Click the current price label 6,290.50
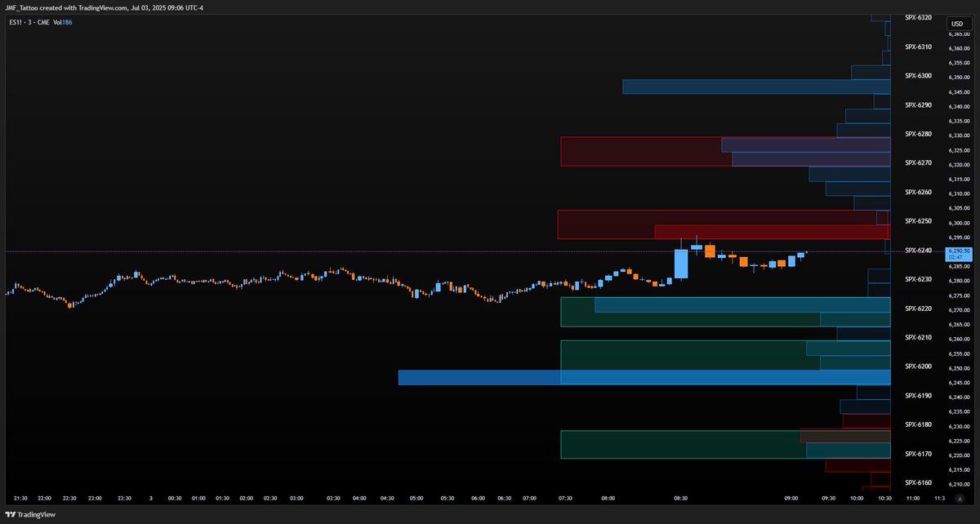 (x=957, y=253)
